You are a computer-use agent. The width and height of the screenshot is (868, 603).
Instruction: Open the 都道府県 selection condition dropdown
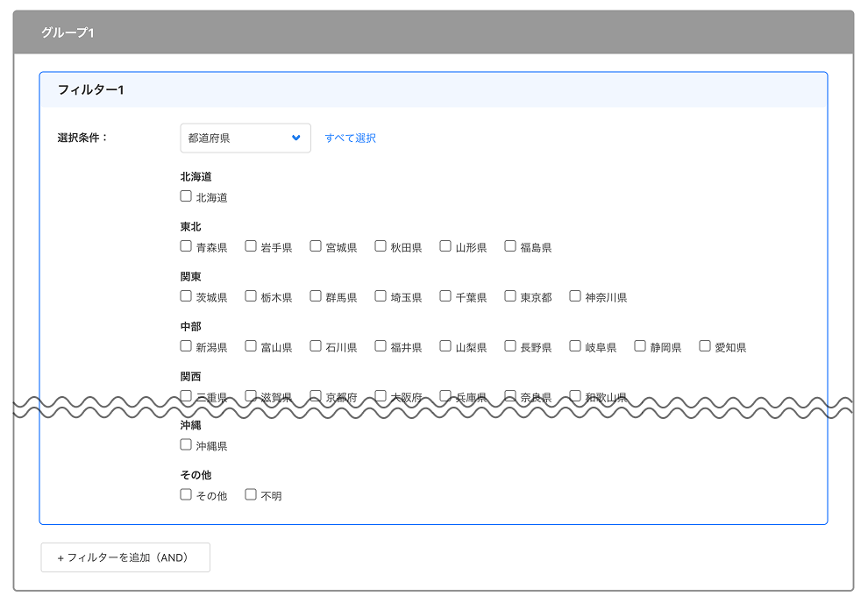tap(245, 138)
